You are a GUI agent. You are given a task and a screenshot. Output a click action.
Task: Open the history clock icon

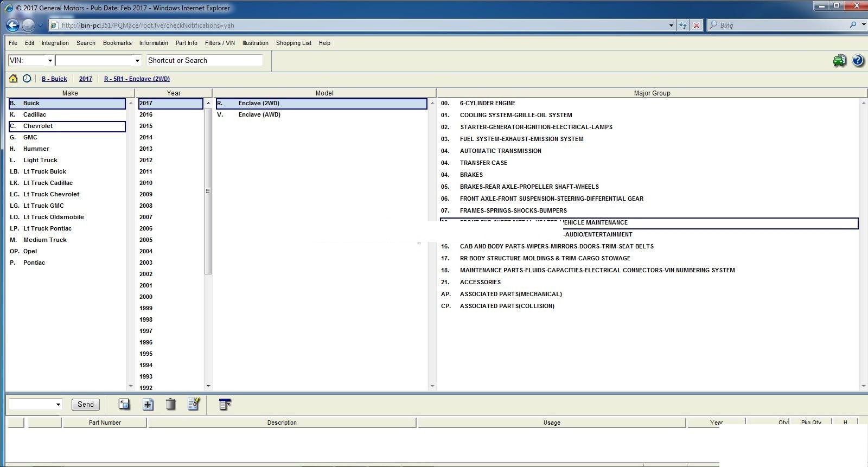point(27,79)
